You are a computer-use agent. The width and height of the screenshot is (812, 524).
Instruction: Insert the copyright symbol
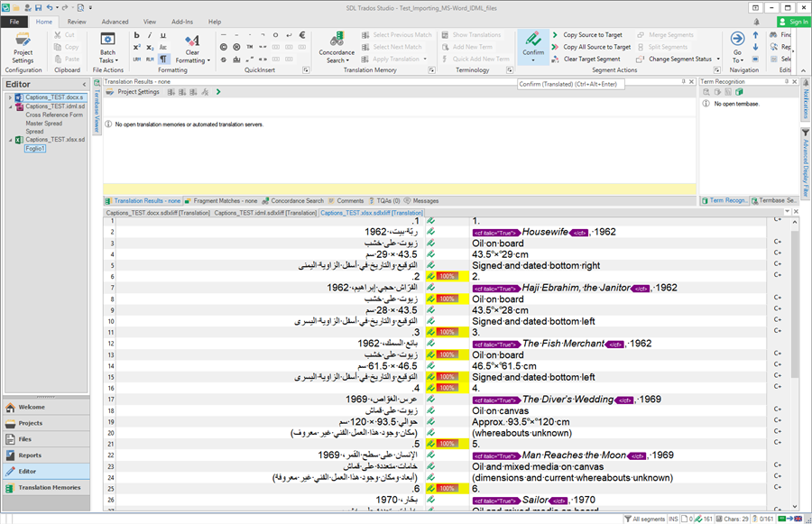(x=224, y=47)
